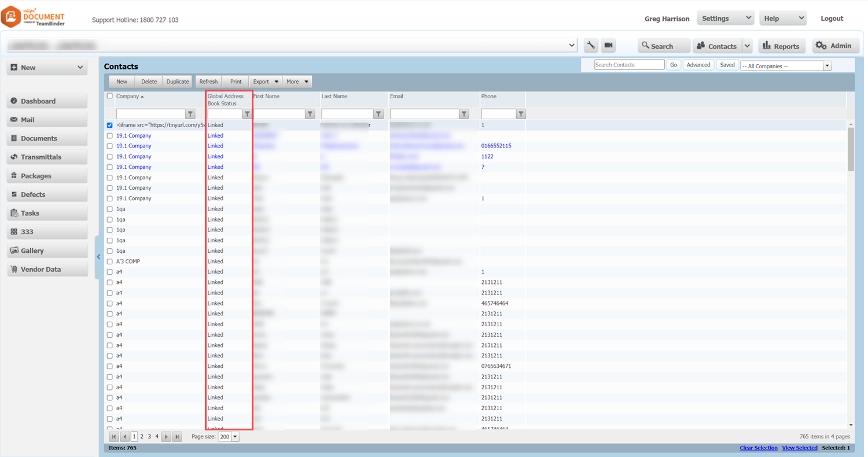Open the Page size dropdown
The image size is (868, 457).
click(x=235, y=437)
